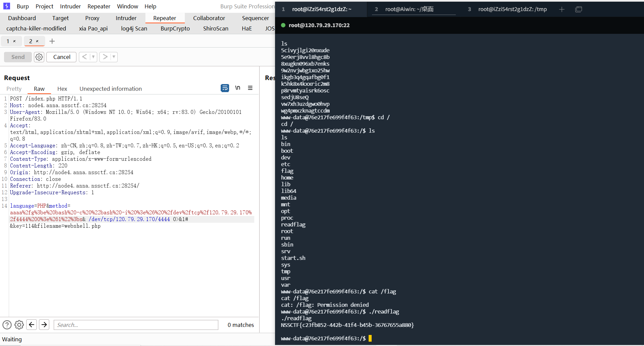Click the Waiting status bar text
Viewport: 644px width, 346px height.
click(x=12, y=339)
